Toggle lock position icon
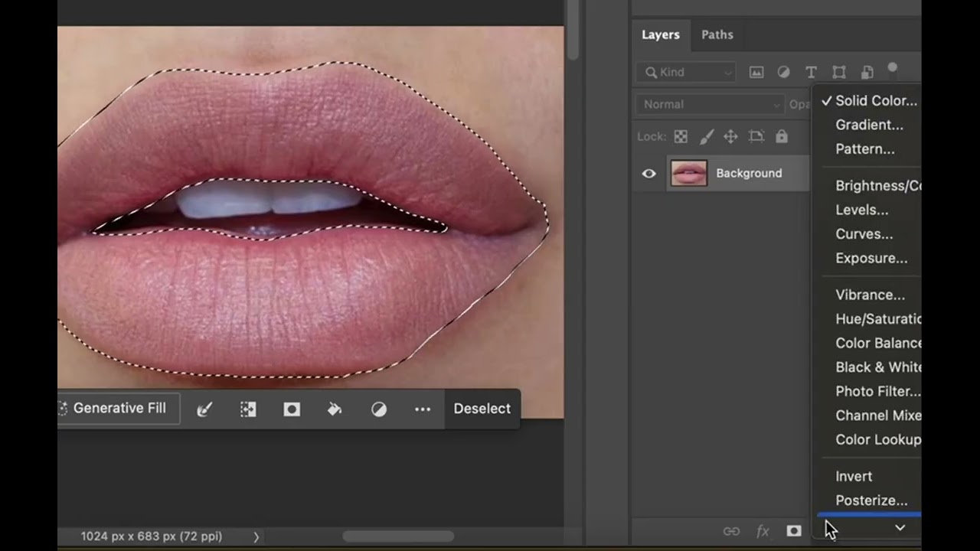The height and width of the screenshot is (551, 980). pos(730,137)
